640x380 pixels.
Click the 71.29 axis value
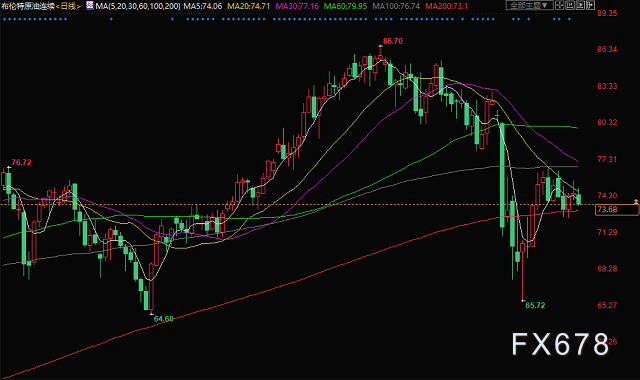[607, 232]
